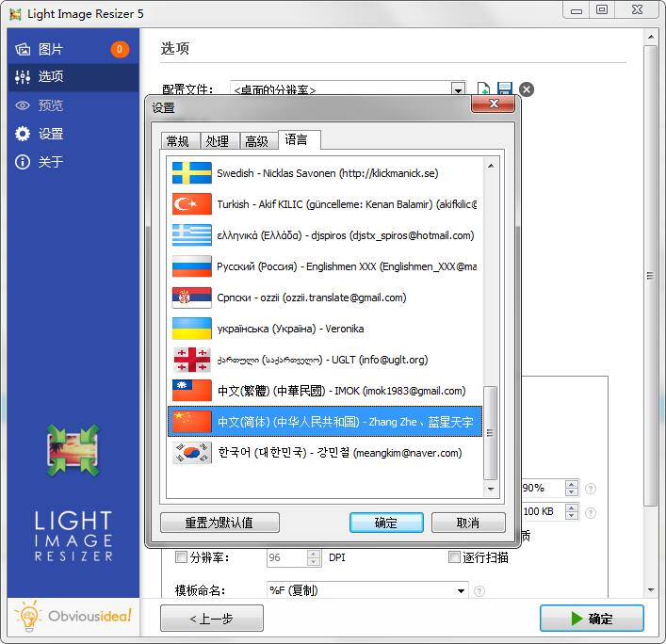Open the 图片 sidebar section

pyautogui.click(x=73, y=49)
